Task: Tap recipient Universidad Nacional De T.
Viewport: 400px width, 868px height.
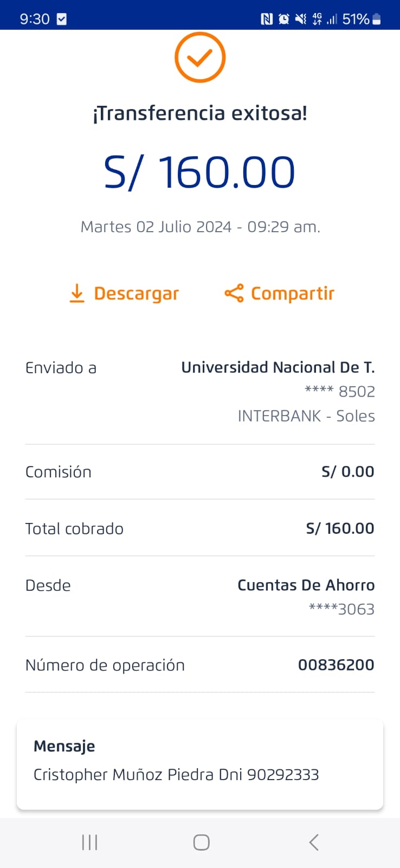Action: click(x=278, y=367)
